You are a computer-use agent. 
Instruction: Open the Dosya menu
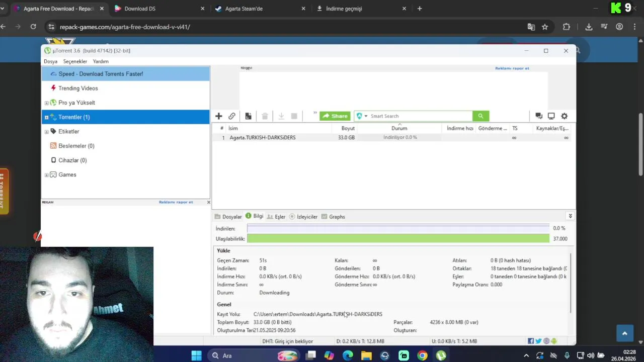point(50,61)
